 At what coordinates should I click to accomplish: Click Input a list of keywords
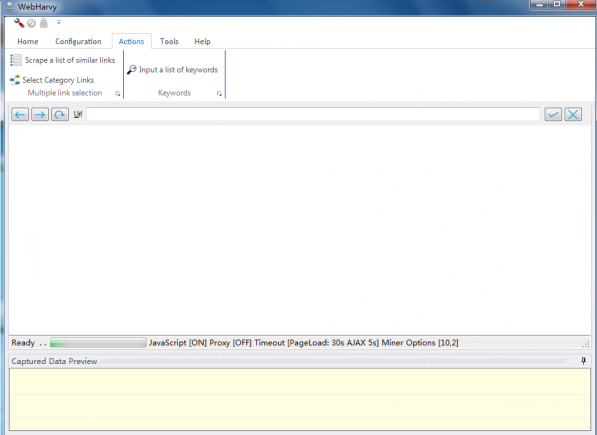click(172, 70)
